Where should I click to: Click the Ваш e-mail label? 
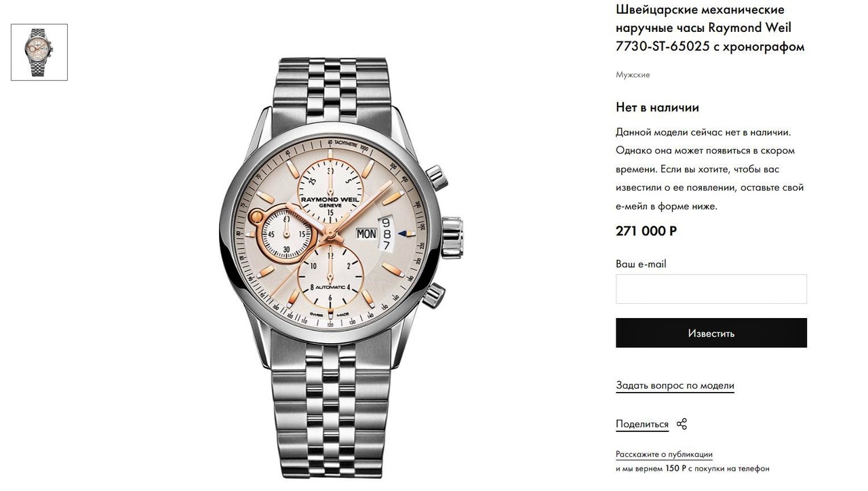(641, 264)
